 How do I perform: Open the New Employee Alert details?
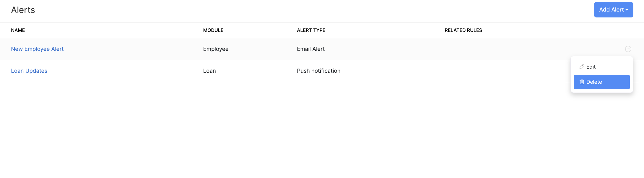point(37,49)
